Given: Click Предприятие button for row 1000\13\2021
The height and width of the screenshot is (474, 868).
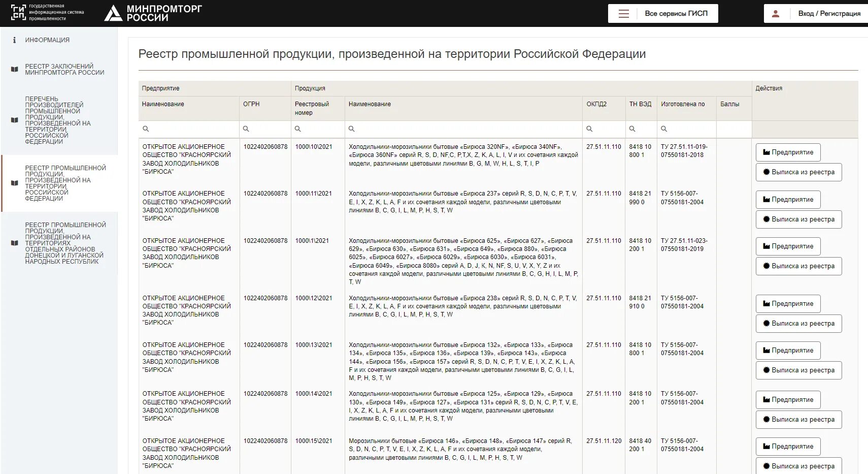Looking at the screenshot, I should click(788, 351).
